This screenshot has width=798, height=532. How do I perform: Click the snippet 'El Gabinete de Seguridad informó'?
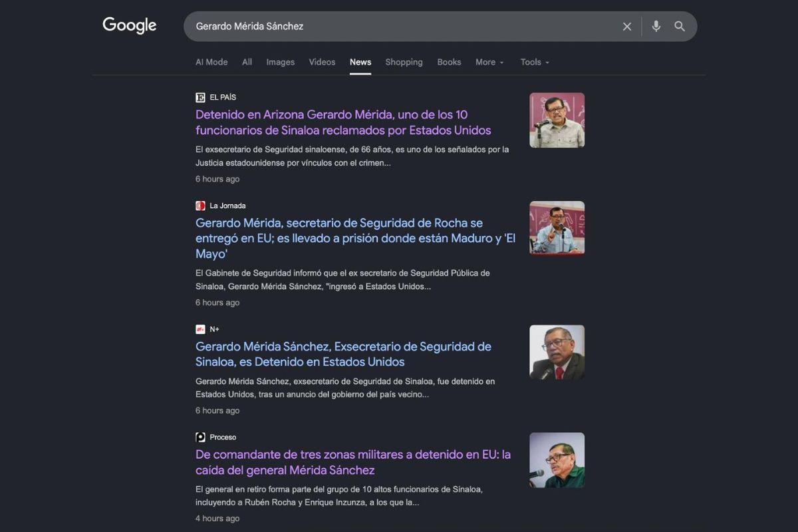(x=342, y=280)
